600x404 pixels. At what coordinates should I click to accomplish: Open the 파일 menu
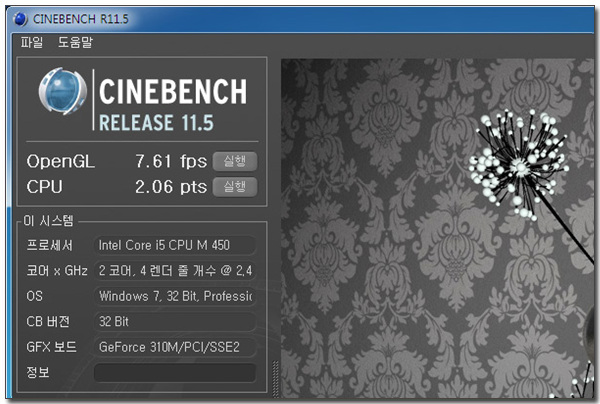click(32, 42)
